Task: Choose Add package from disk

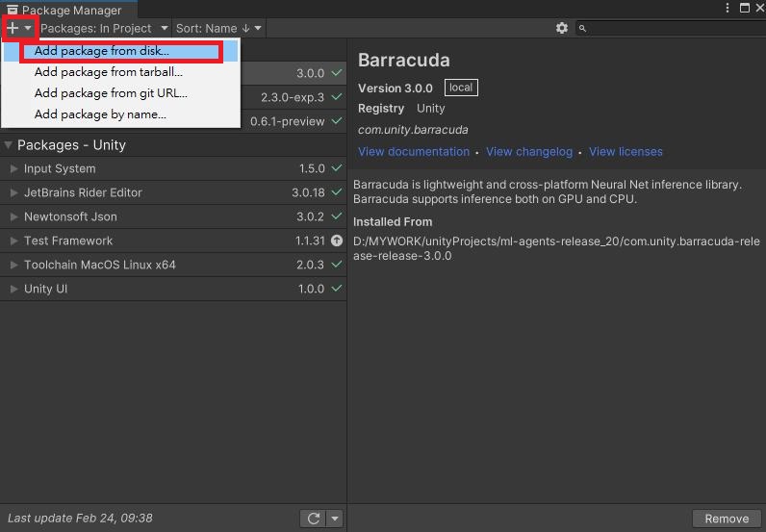Action: 120,51
